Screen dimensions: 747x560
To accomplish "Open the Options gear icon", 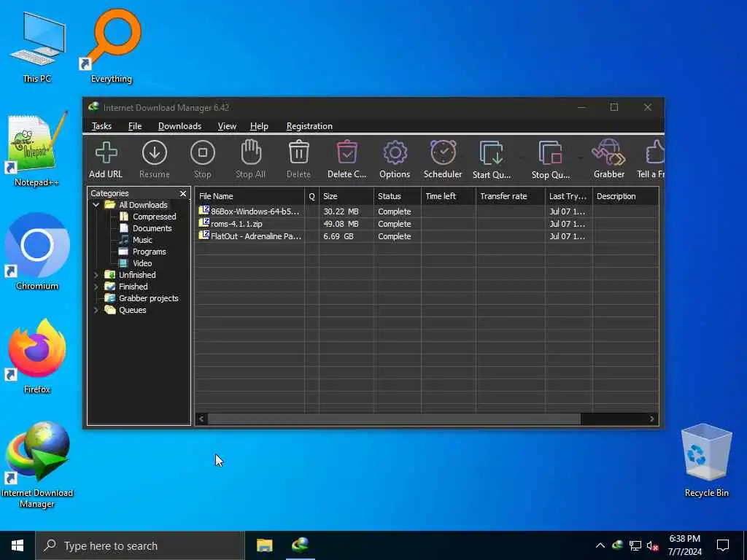I will click(395, 153).
